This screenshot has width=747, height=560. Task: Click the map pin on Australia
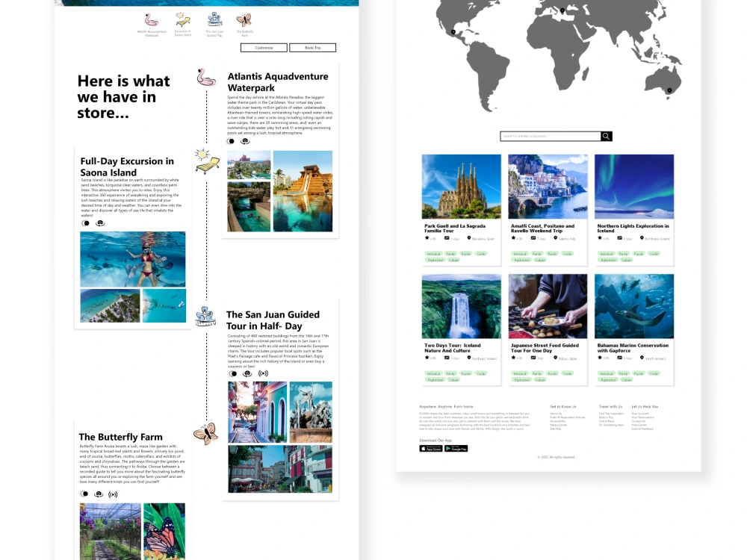(669, 90)
